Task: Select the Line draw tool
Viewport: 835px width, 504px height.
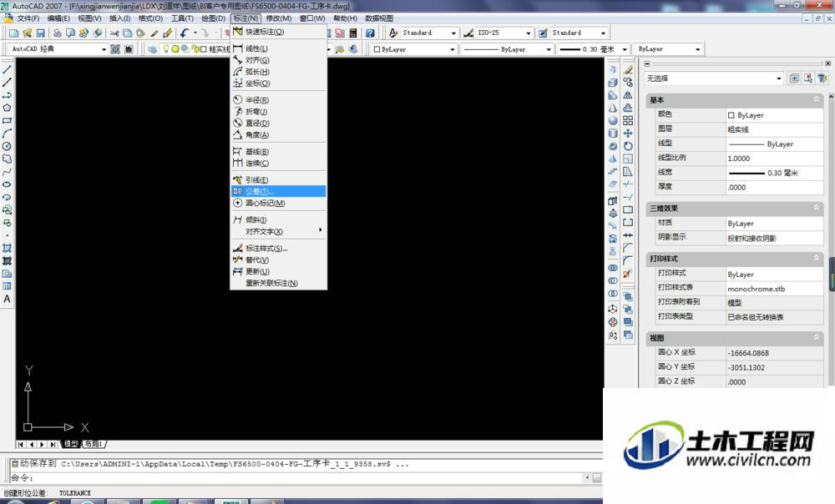Action: point(7,70)
